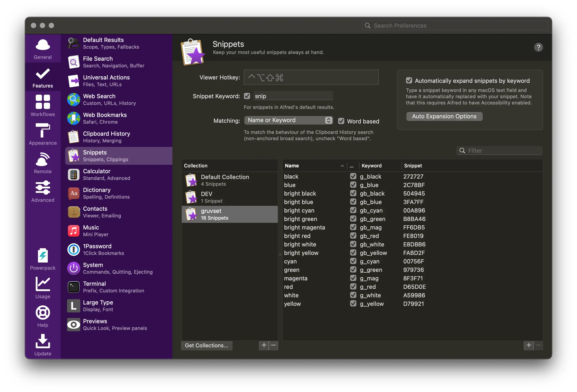Click the D65D0E snippet value
The width and height of the screenshot is (577, 392).
[414, 287]
